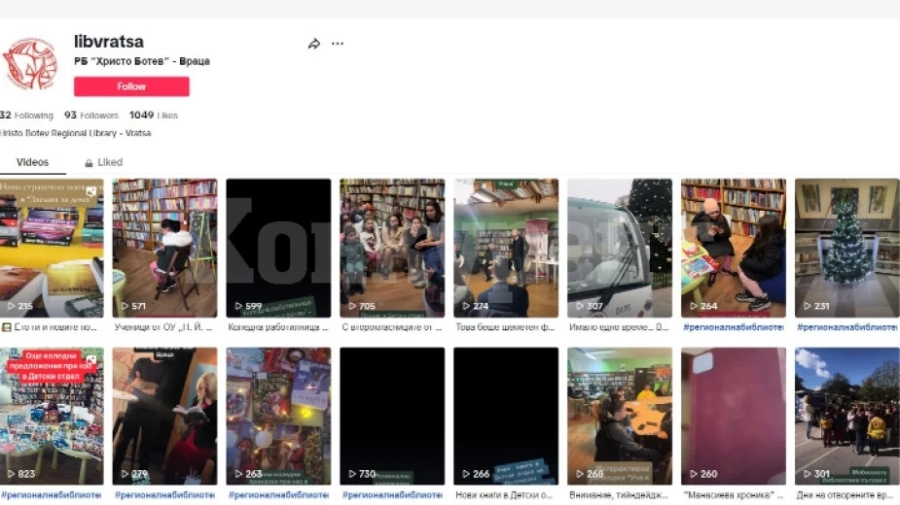This screenshot has width=900, height=505.
Task: Switch to the Videos tab
Action: (x=32, y=162)
